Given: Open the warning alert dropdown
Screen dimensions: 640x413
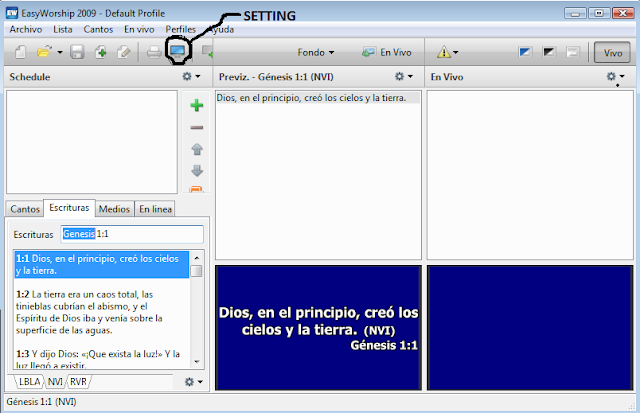Looking at the screenshot, I should (448, 52).
